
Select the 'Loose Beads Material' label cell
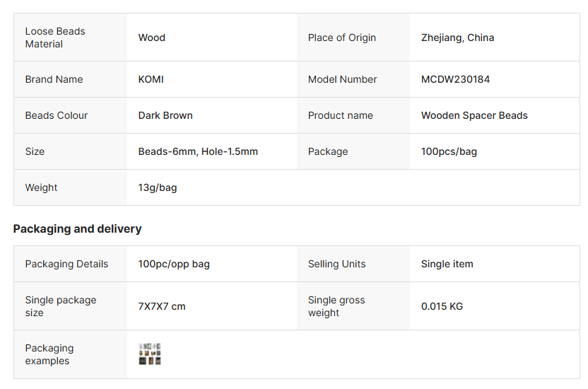55,37
